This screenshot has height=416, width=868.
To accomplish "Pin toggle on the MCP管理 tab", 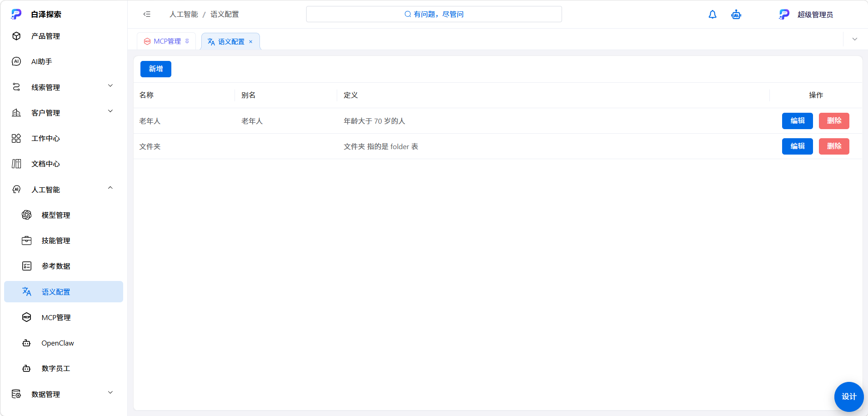I will click(x=187, y=41).
